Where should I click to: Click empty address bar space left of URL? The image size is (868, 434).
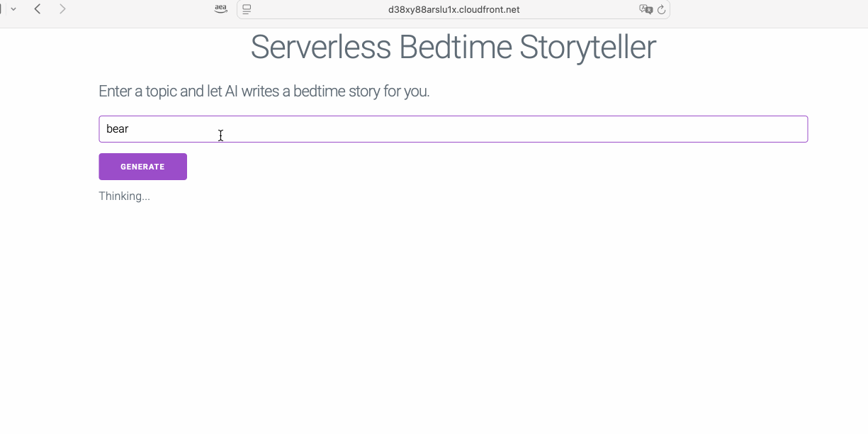pos(319,9)
